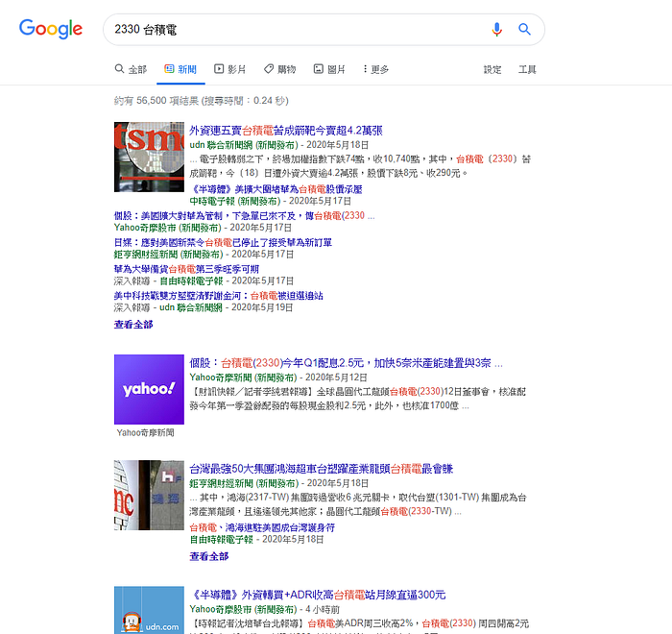
Task: Click 查看全部 under first news cluster
Action: click(x=133, y=325)
